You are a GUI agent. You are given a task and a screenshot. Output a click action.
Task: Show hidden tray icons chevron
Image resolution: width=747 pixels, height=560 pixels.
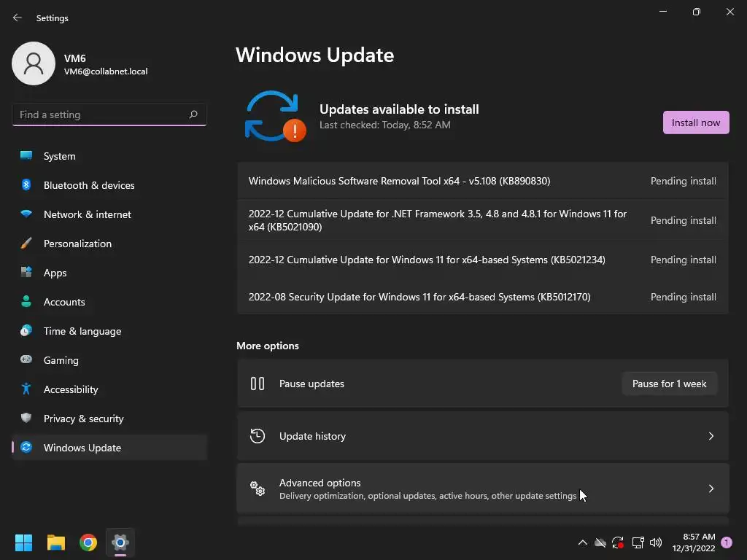582,542
